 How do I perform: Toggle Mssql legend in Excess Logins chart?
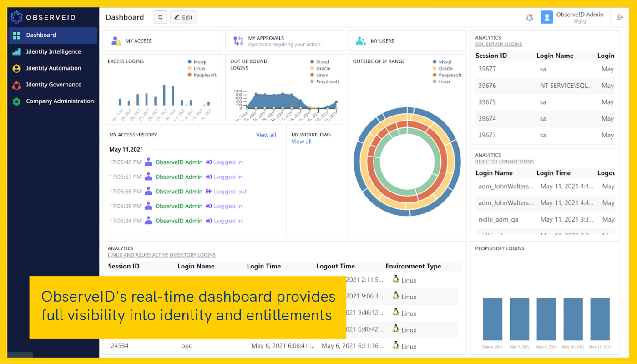tap(197, 61)
